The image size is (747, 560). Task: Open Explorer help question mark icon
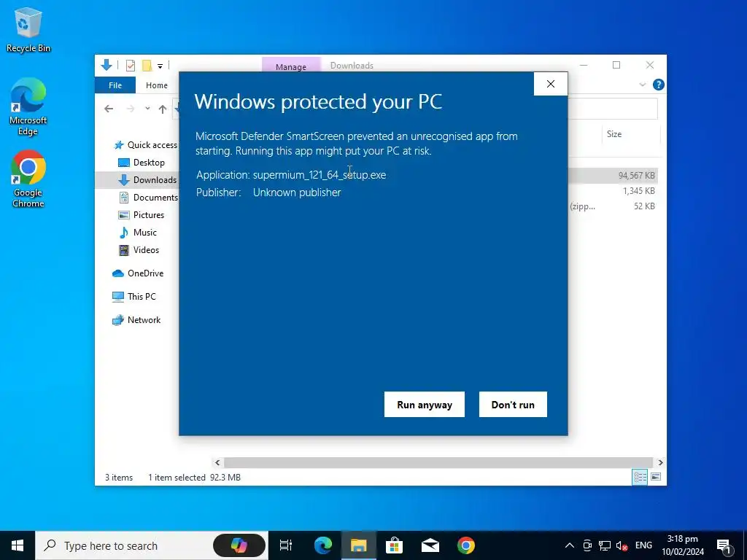pos(659,85)
